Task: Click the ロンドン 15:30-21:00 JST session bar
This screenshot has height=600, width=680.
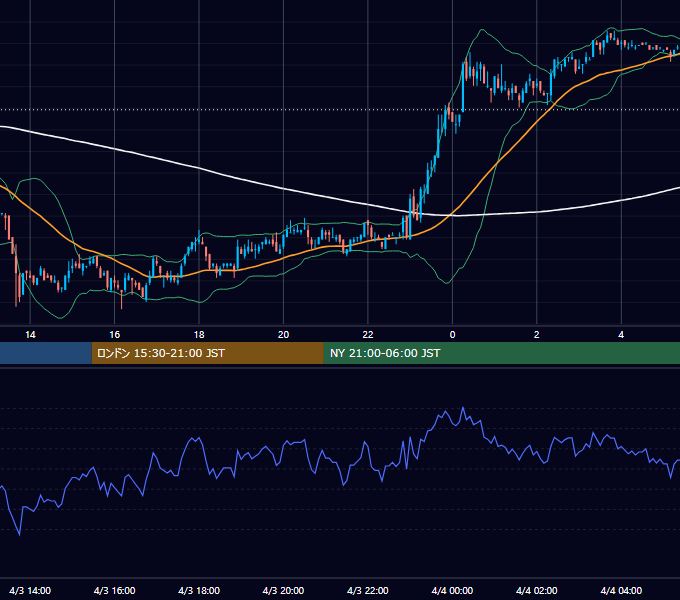Action: pos(207,353)
